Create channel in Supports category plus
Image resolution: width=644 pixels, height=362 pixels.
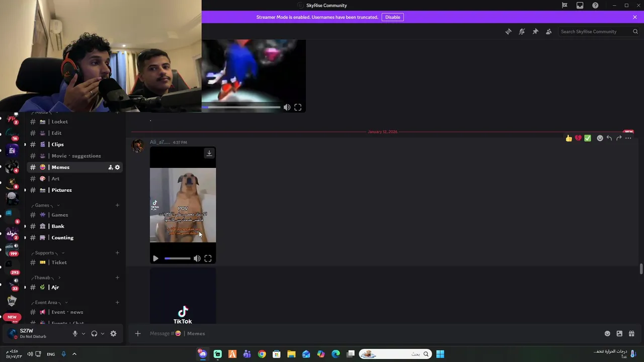click(117, 253)
